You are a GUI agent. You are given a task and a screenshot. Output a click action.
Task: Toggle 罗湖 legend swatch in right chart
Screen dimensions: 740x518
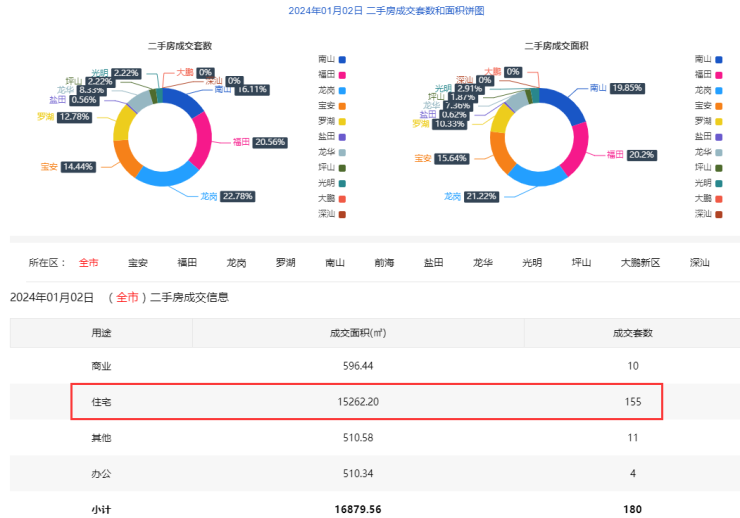tap(719, 122)
